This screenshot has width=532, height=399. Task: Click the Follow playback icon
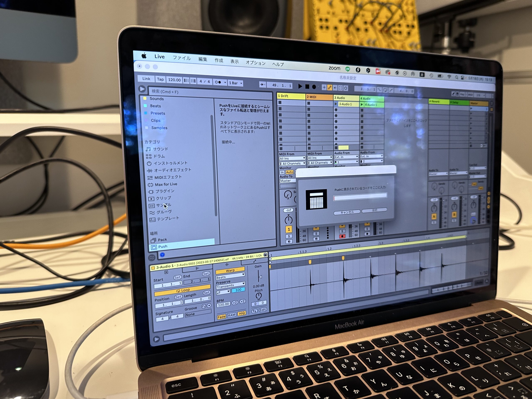[262, 84]
